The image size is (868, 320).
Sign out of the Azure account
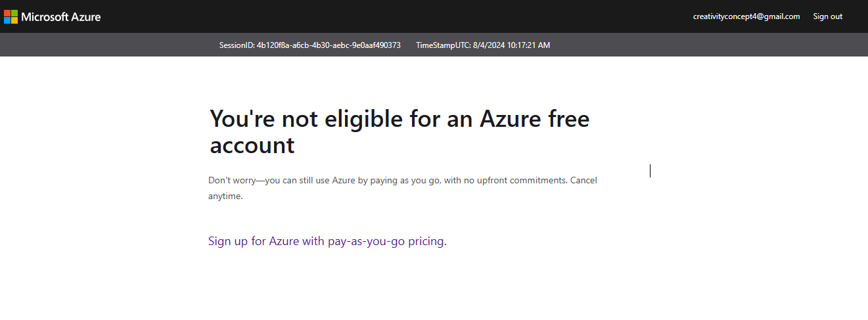click(x=827, y=16)
